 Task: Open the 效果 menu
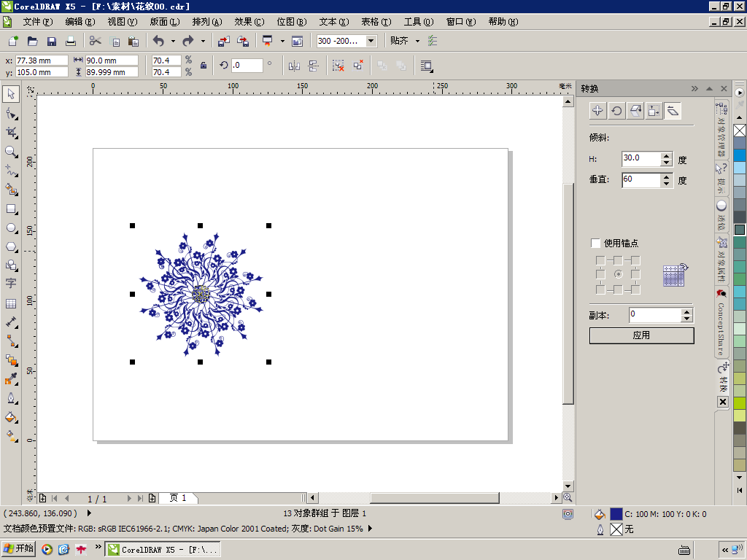coord(249,22)
